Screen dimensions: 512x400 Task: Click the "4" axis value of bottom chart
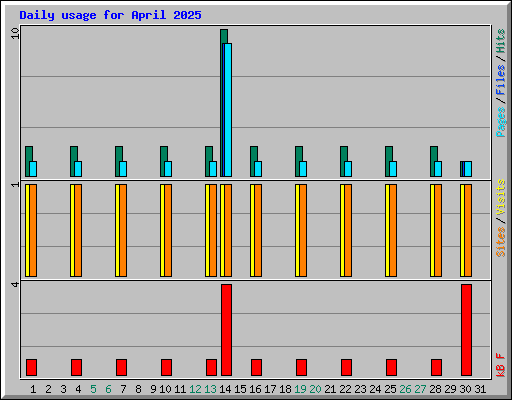15,284
